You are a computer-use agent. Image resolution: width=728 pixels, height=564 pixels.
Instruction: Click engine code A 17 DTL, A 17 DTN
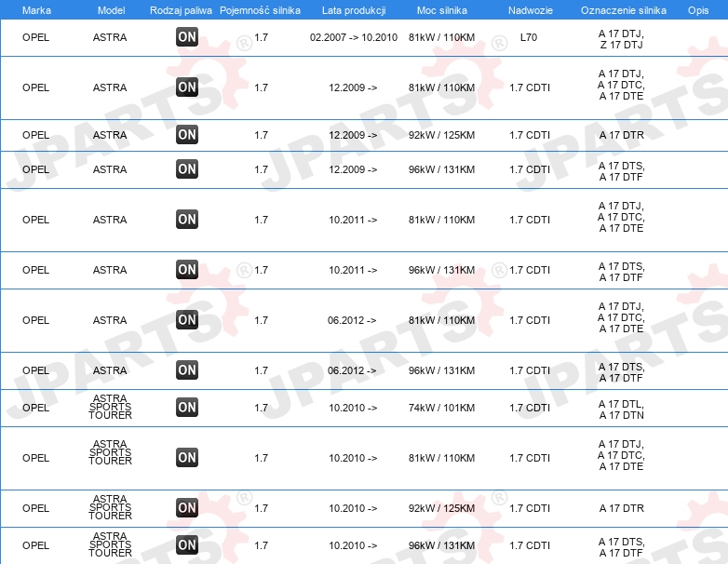point(621,410)
